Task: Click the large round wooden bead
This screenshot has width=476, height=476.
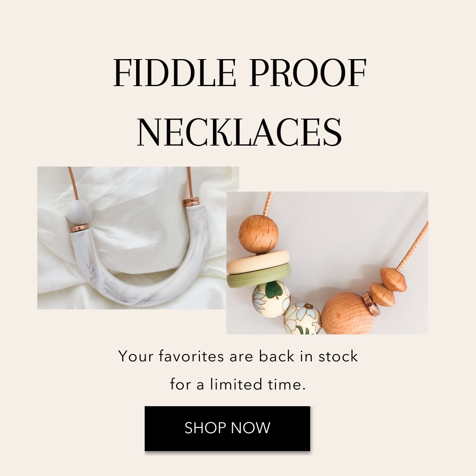Action: (347, 313)
